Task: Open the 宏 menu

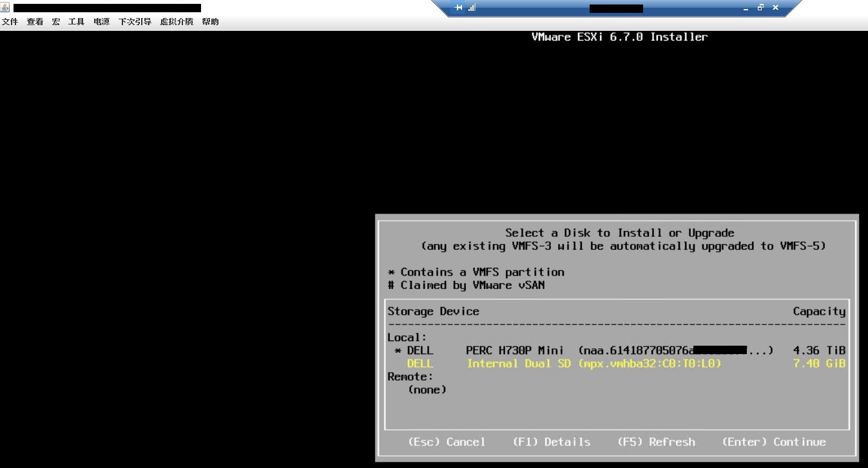Action: click(56, 22)
